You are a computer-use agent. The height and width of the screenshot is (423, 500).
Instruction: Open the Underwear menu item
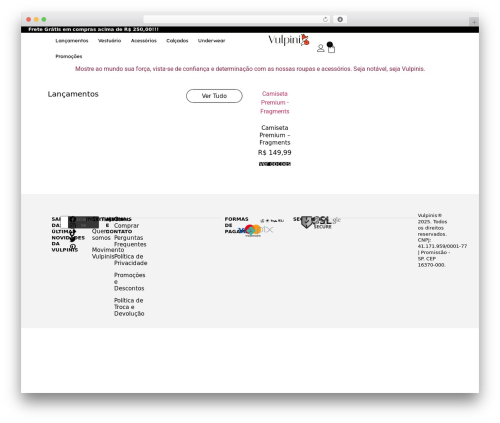point(211,41)
